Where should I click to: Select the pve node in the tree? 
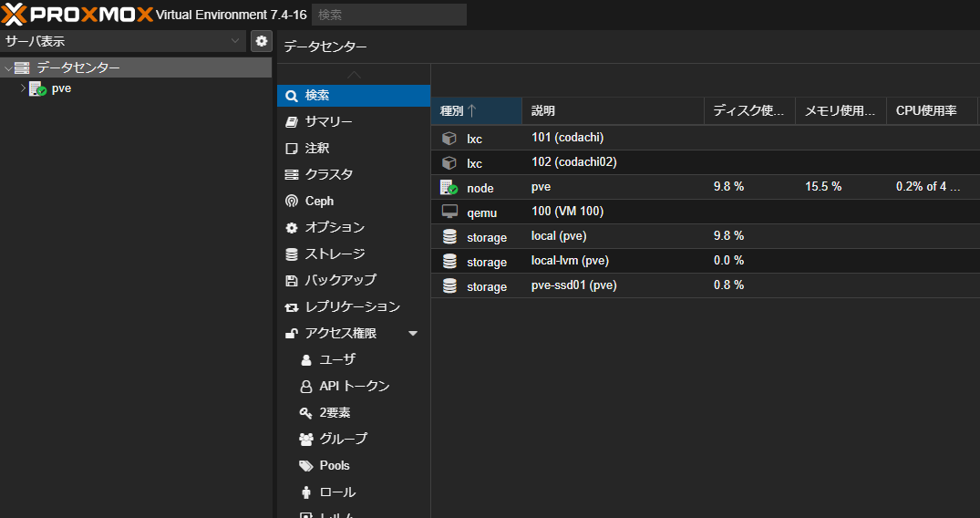click(x=61, y=88)
